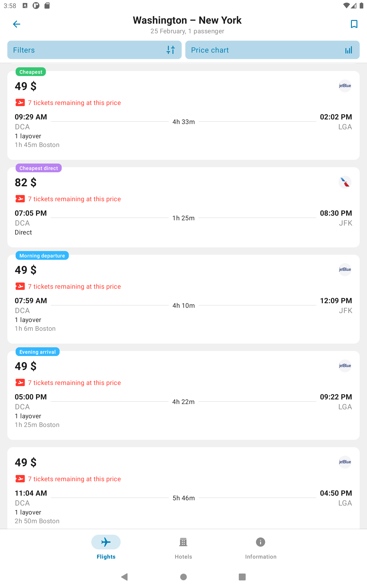Tap Android home navigation button
This screenshot has height=588, width=367.
[x=183, y=577]
